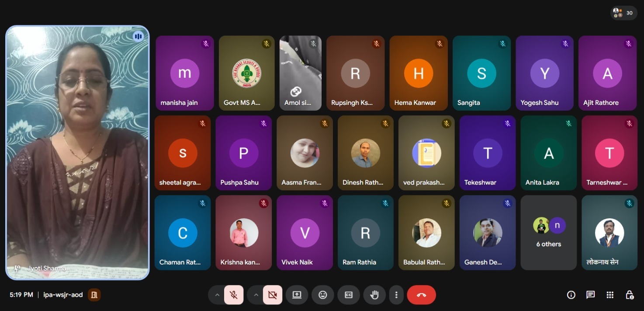Open the three-dot more options menu
Screen dimensions: 644x311
pyautogui.click(x=396, y=295)
